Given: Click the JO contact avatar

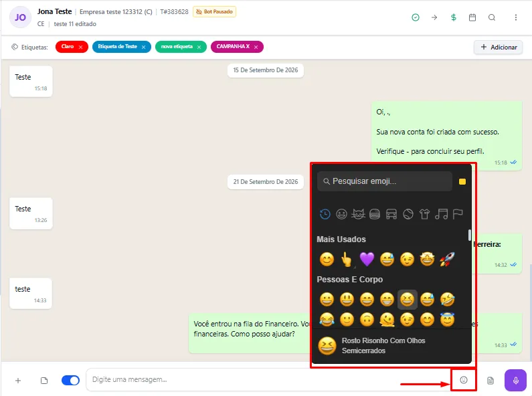Looking at the screenshot, I should [20, 17].
